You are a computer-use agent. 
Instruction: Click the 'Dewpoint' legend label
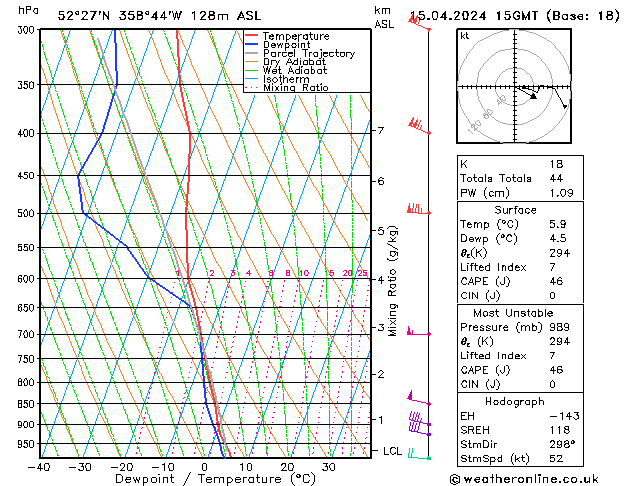click(286, 45)
